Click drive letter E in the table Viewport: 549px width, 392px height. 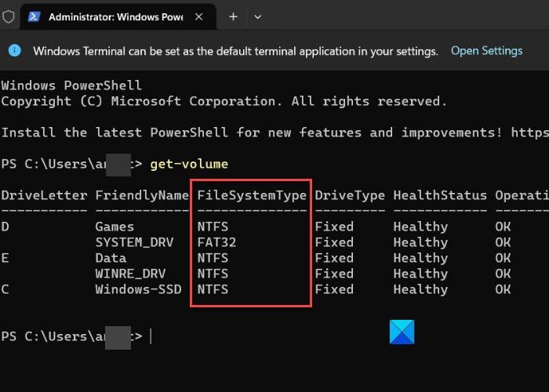click(x=5, y=258)
